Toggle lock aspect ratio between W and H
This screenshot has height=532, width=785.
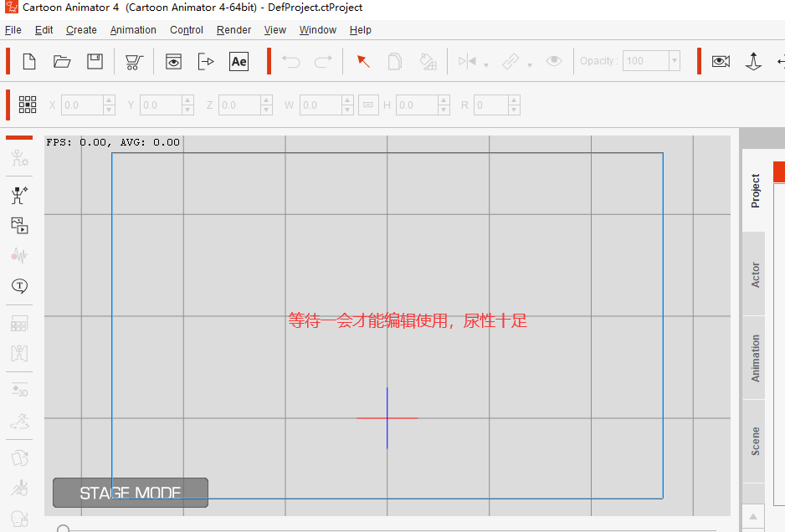pyautogui.click(x=368, y=105)
